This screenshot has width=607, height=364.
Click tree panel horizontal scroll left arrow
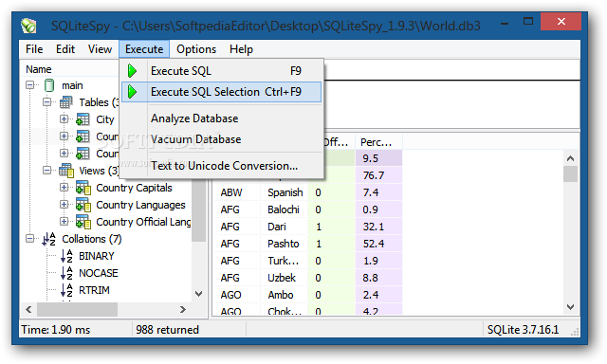coord(28,309)
